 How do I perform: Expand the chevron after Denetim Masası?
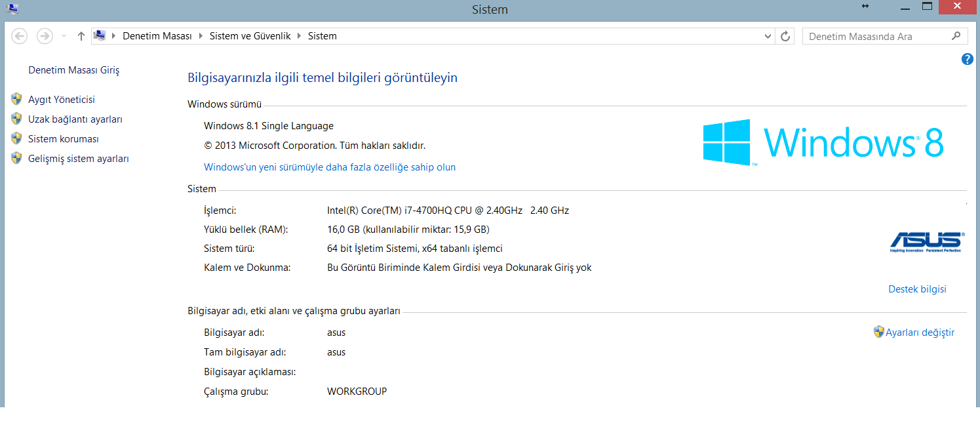[x=201, y=37]
